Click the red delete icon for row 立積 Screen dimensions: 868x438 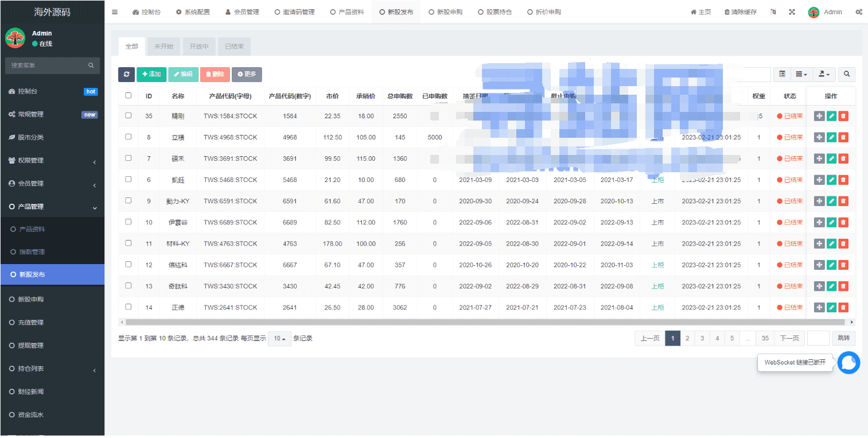tap(843, 137)
